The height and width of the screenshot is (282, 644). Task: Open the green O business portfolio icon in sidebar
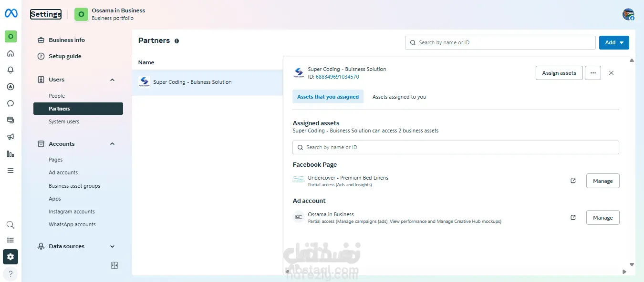10,36
